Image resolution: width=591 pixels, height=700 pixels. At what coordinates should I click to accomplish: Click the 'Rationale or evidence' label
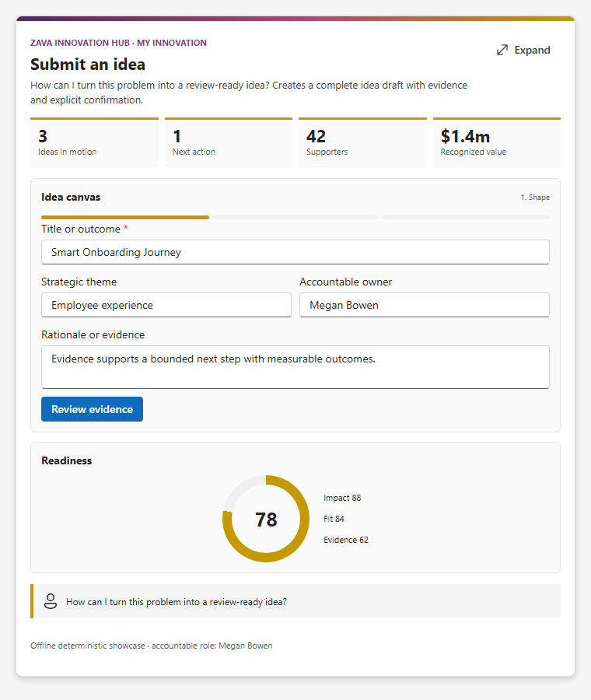tap(93, 334)
